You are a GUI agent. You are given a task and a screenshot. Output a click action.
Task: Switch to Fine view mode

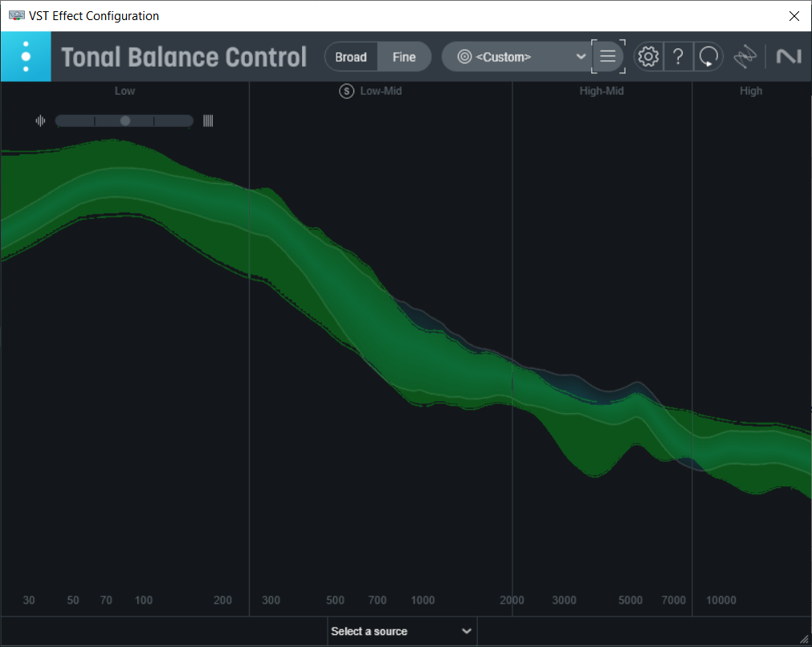click(x=405, y=57)
